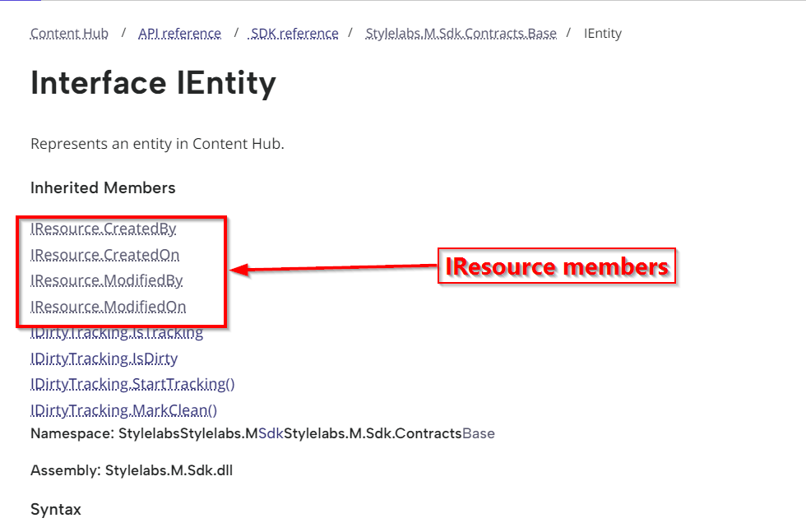Open the IResource.CreatedBy member link
This screenshot has height=532, width=806.
click(103, 229)
